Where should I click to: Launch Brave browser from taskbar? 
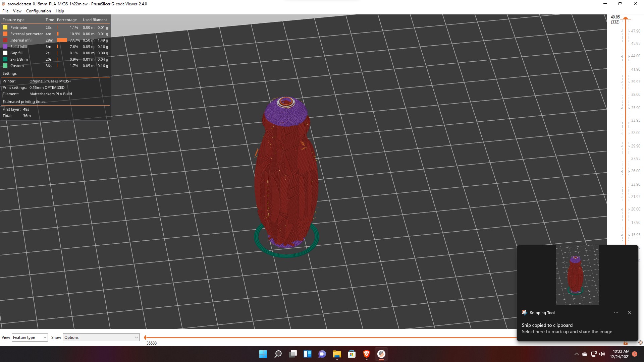pyautogui.click(x=366, y=354)
